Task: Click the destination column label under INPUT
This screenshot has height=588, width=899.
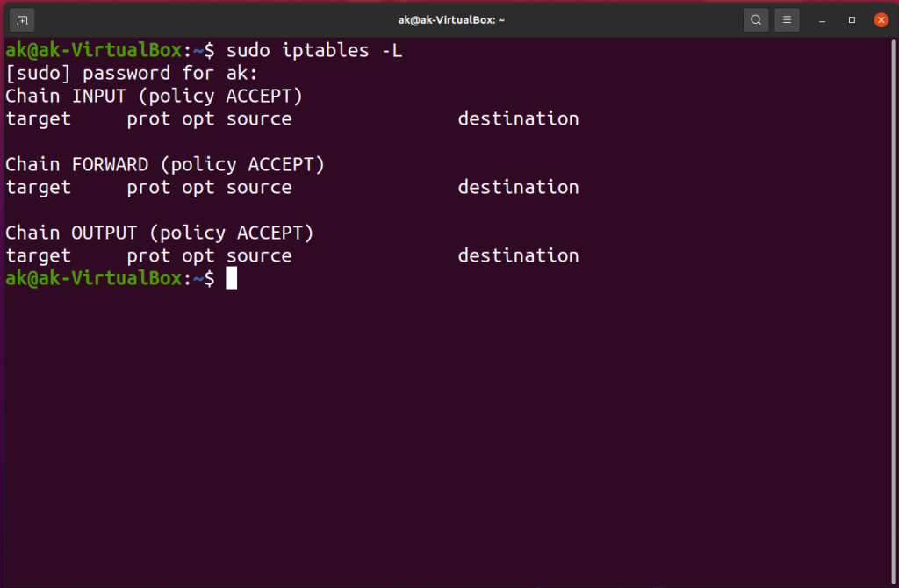Action: pyautogui.click(x=518, y=118)
